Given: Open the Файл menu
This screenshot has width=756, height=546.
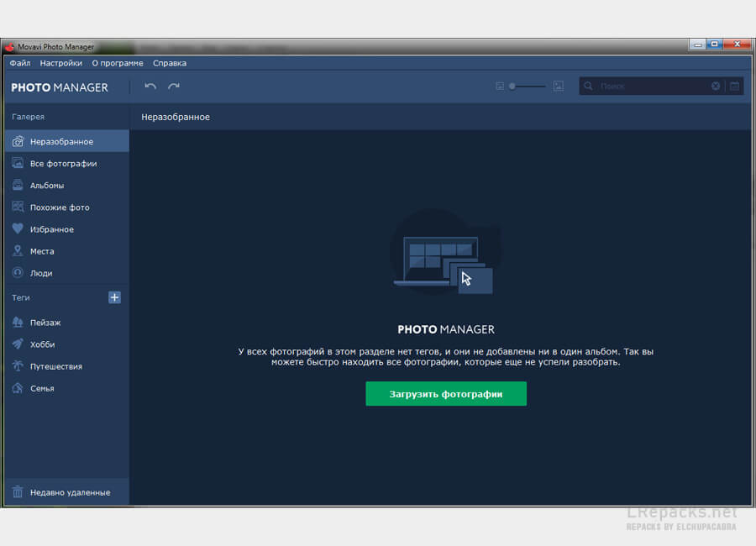Looking at the screenshot, I should (x=20, y=63).
